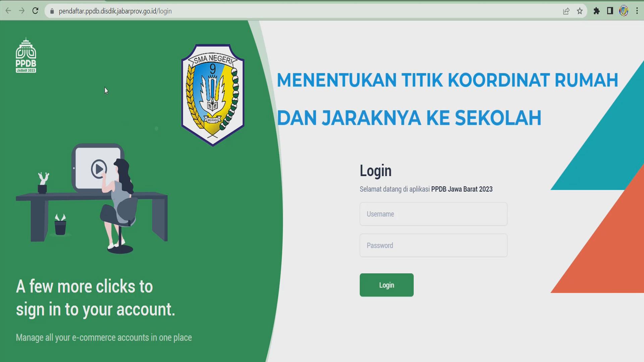Viewport: 644px width, 362px height.
Task: Click the browser forward arrow
Action: coord(22,11)
